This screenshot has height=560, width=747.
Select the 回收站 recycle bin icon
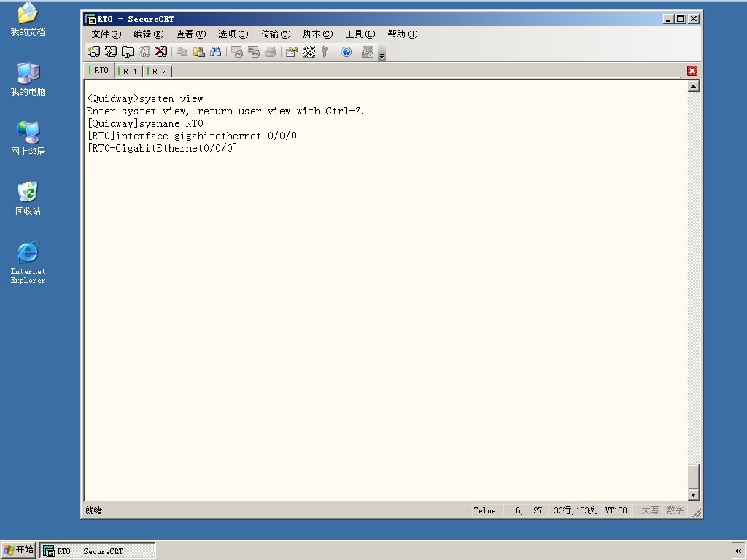[x=28, y=198]
